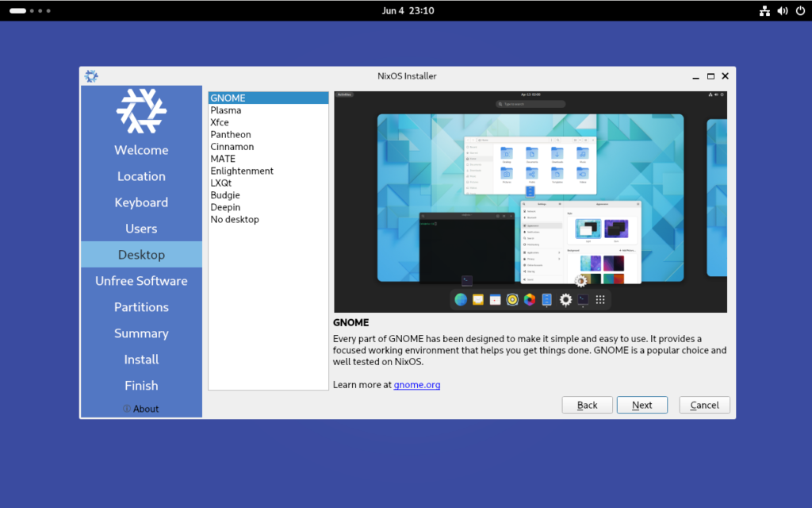Open the power menu via power icon
812x508 pixels.
pyautogui.click(x=799, y=10)
